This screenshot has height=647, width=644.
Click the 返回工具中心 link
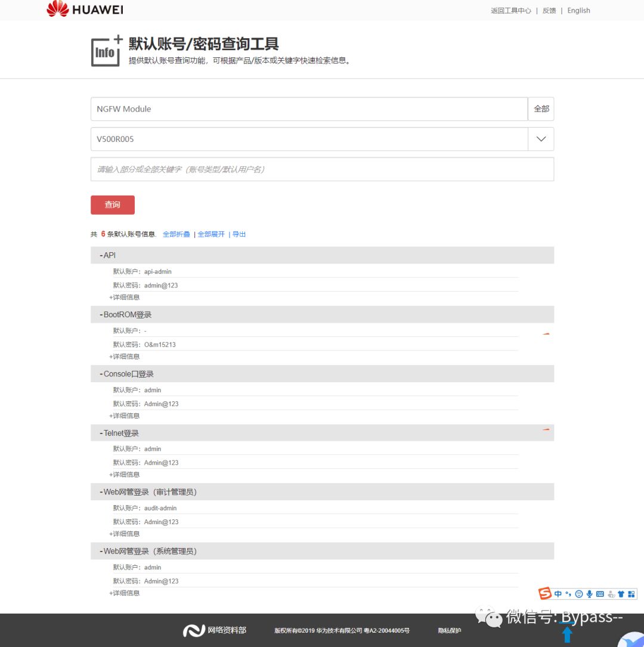(511, 11)
